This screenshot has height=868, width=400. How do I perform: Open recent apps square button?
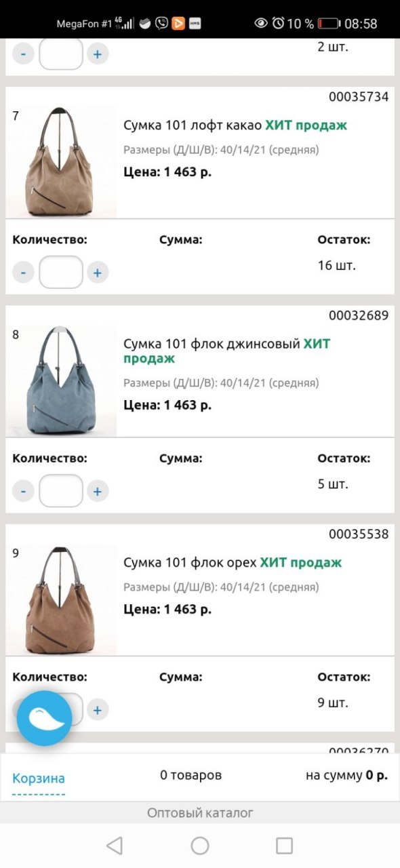(x=284, y=845)
